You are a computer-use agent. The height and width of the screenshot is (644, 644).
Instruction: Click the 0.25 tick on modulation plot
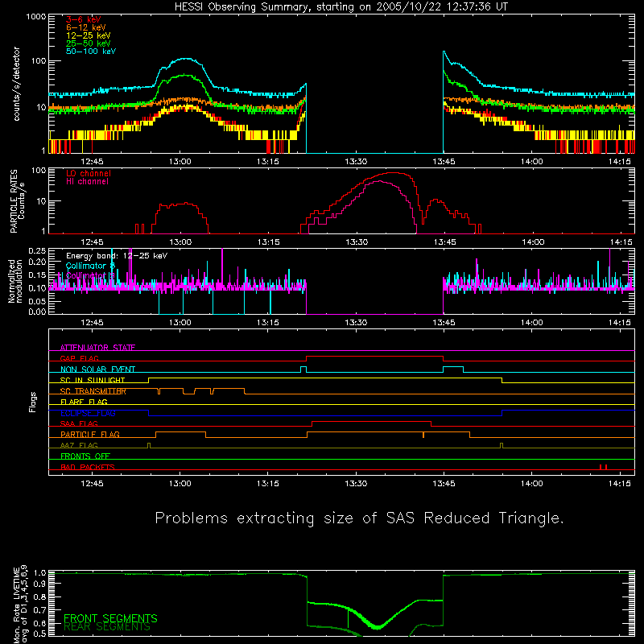[37, 250]
